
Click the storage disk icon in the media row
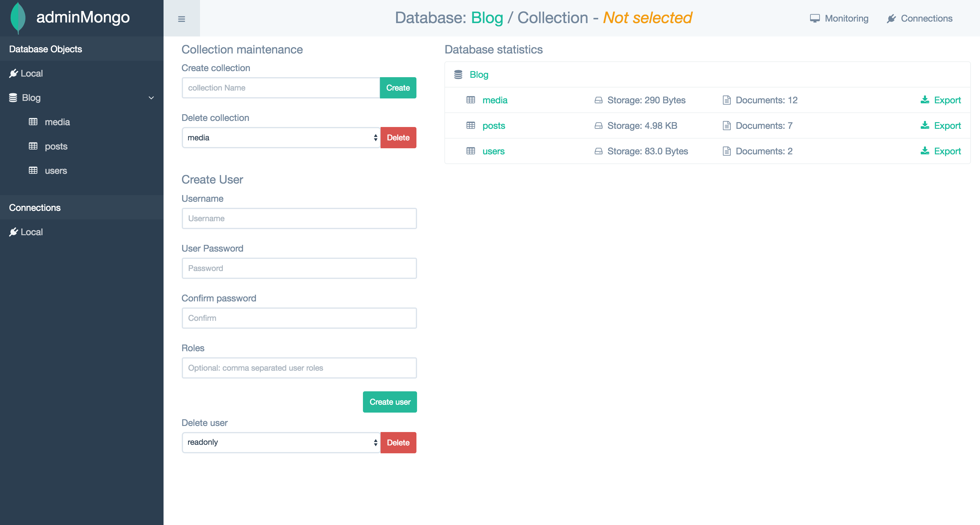point(599,100)
